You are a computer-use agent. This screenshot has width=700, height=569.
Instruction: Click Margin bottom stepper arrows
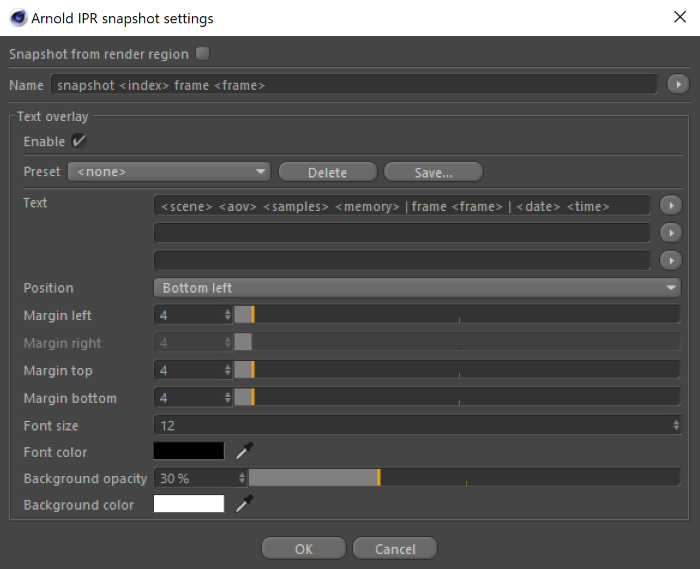coord(228,397)
